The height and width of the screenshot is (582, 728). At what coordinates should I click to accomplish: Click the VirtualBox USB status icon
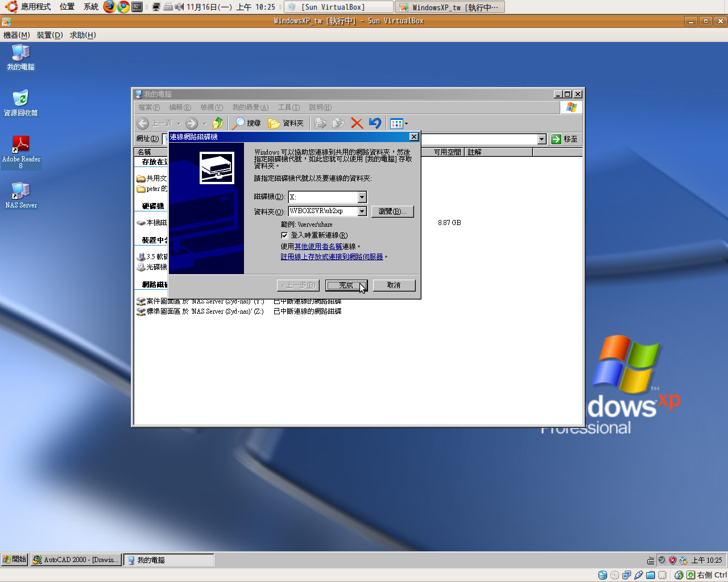pyautogui.click(x=638, y=575)
